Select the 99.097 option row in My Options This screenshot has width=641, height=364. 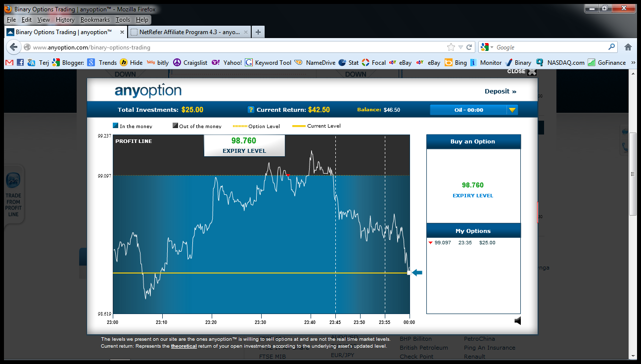(473, 243)
